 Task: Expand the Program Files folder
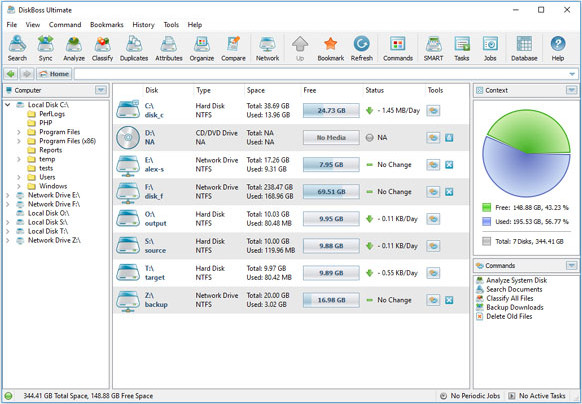tap(19, 132)
